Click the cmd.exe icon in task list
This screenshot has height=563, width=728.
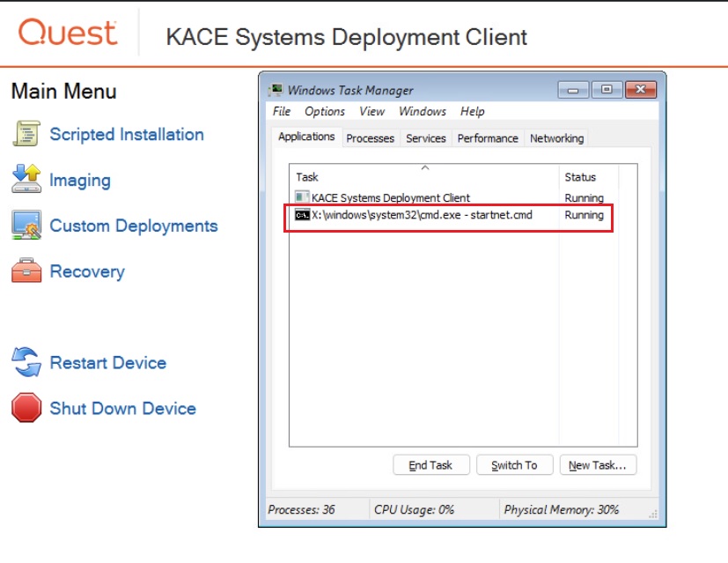(x=302, y=215)
